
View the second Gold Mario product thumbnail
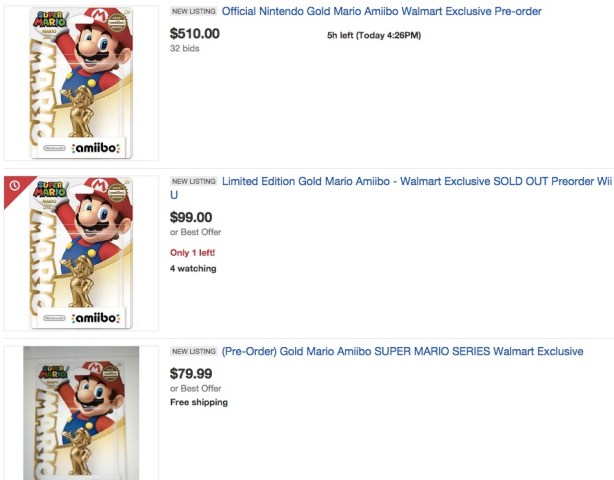coord(82,252)
